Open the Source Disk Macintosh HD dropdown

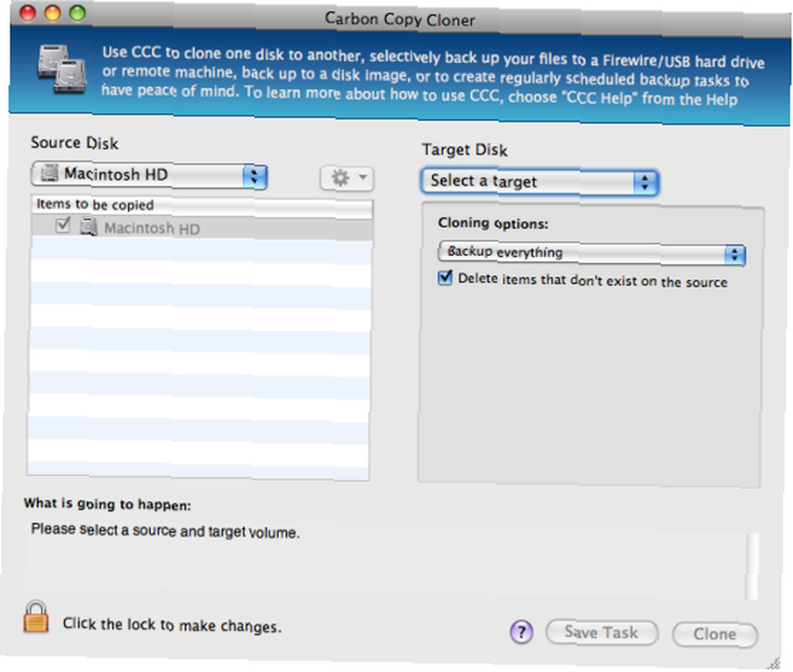(x=149, y=175)
